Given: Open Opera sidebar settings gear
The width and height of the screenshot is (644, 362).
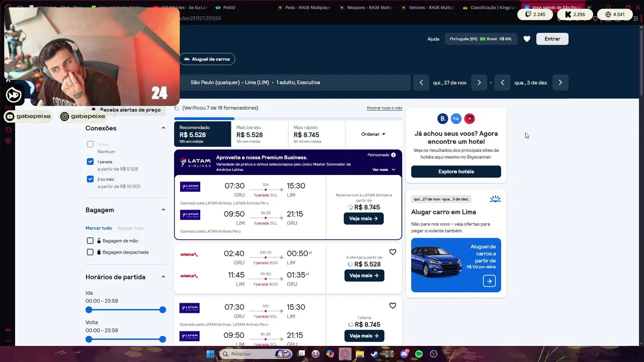Looking at the screenshot, I should pyautogui.click(x=8, y=141).
